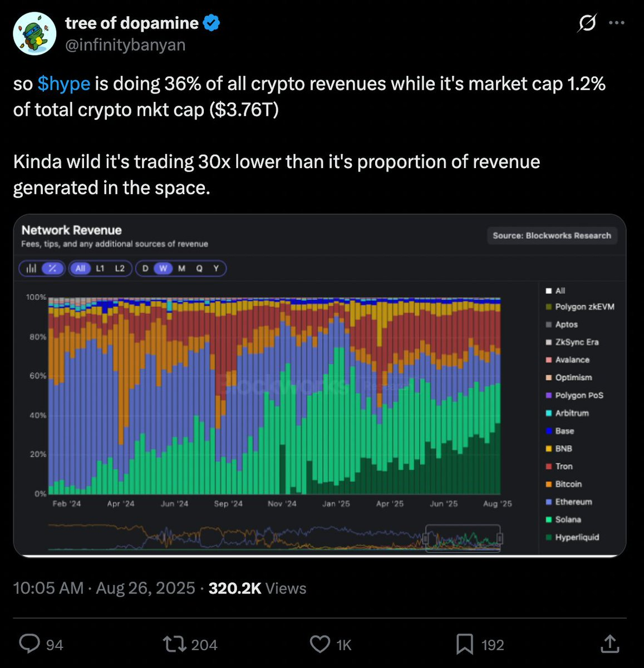The width and height of the screenshot is (644, 668).
Task: Switch to the Quarterly view tab
Action: pyautogui.click(x=198, y=268)
